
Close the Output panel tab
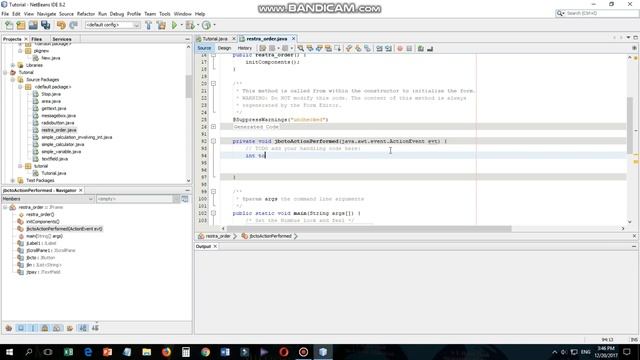(215, 247)
